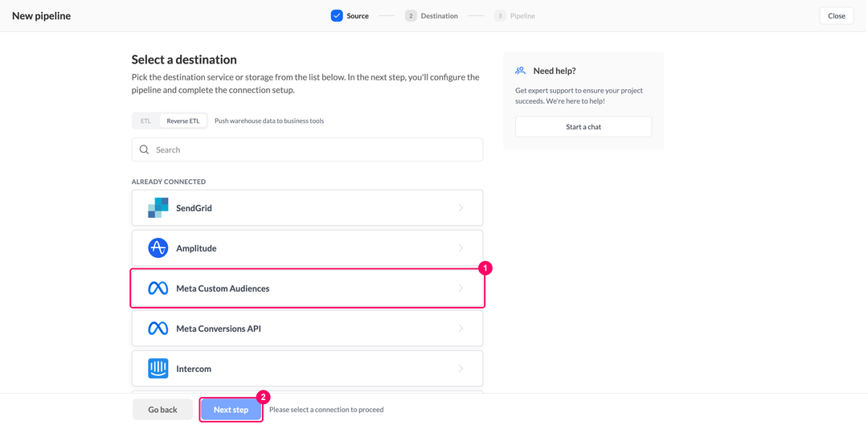Select the Meta Custom Audiences name text
This screenshot has width=868, height=425.
coord(223,288)
